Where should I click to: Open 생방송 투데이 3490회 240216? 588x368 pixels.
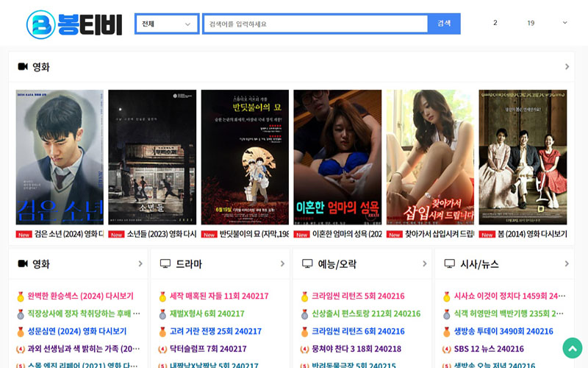coord(503,331)
